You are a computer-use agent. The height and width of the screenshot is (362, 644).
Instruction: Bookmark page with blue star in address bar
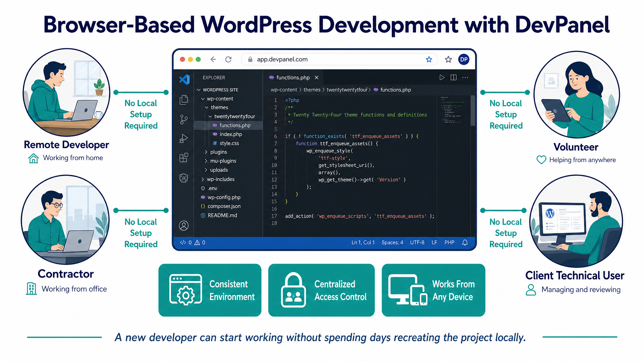click(429, 59)
